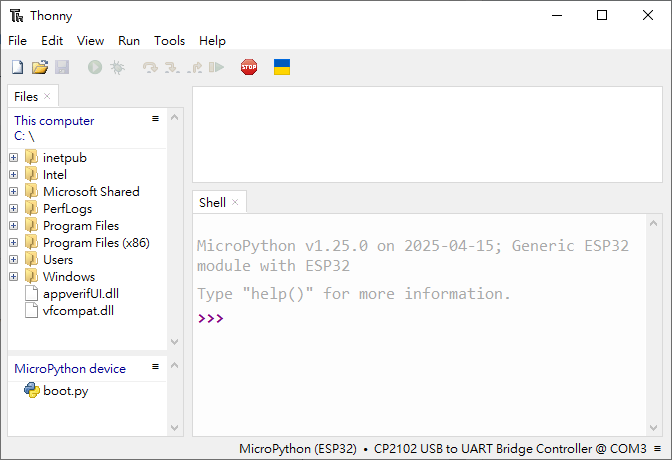Click the Users folder icon
The image size is (672, 460).
click(x=32, y=259)
